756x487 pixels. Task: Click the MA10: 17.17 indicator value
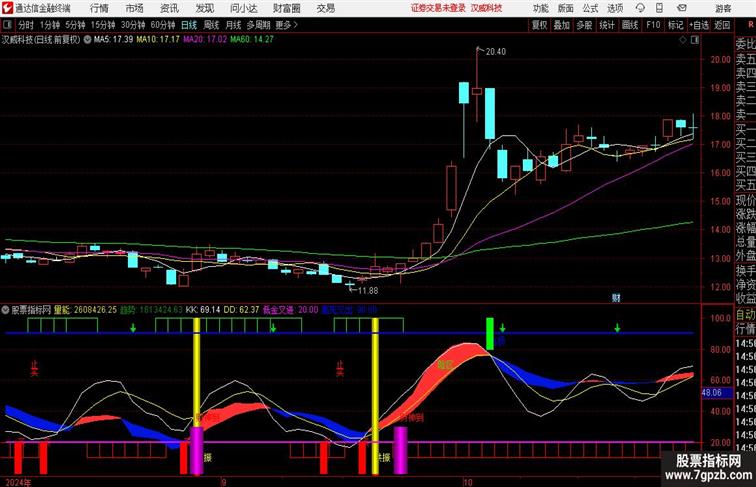click(158, 40)
